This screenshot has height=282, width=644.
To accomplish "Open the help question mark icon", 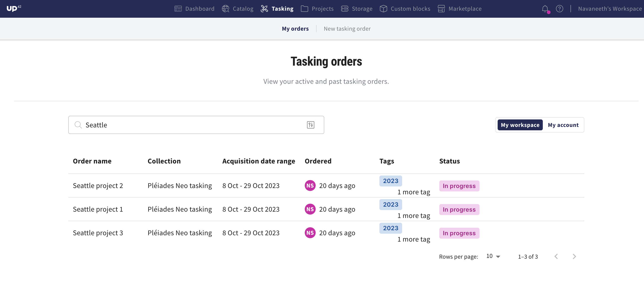I will (x=560, y=9).
